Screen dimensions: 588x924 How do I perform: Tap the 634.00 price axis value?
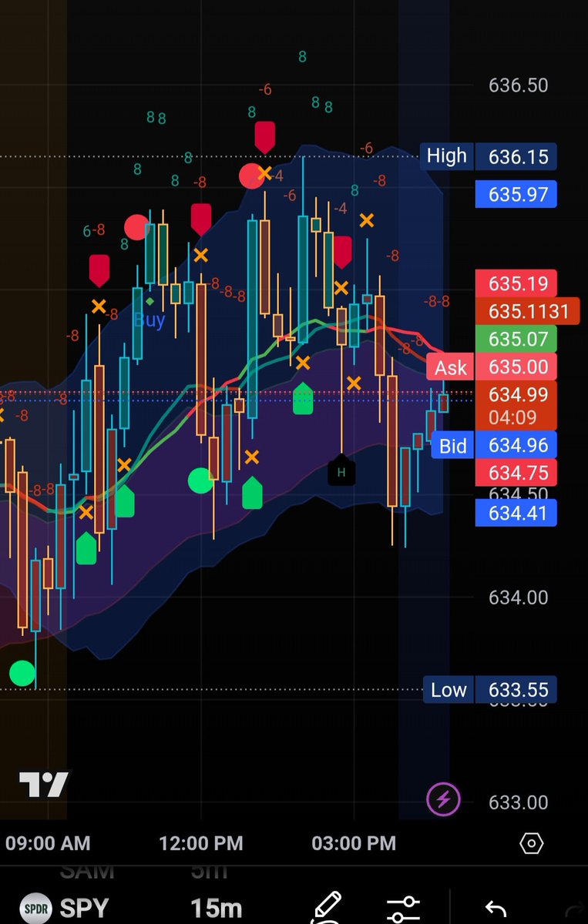pos(519,598)
